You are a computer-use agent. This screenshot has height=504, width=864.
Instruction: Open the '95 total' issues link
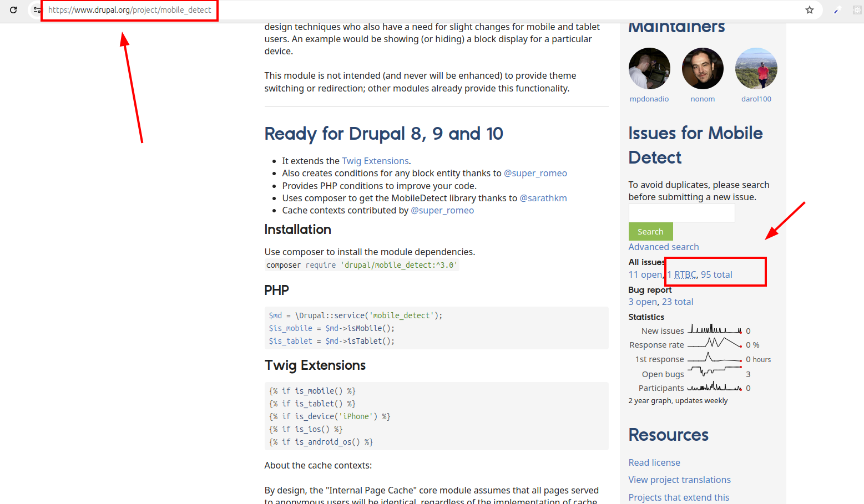[716, 275]
